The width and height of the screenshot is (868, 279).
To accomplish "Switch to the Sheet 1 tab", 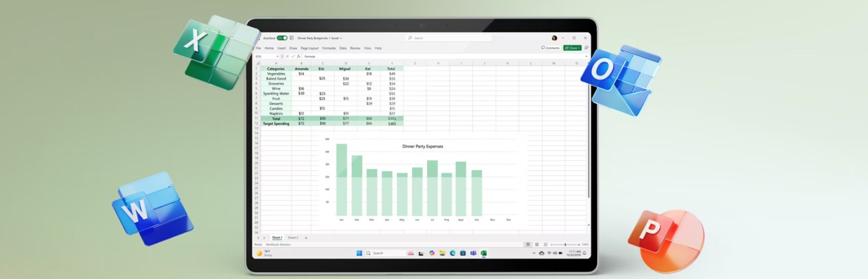I will click(x=277, y=237).
